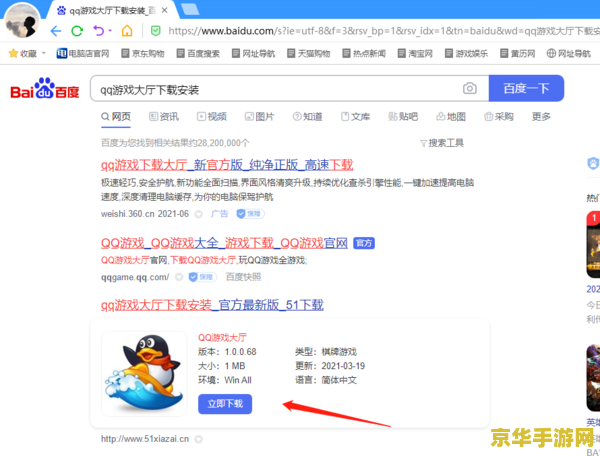This screenshot has width=600, height=456.
Task: Open the dropdown arrow beside the undo icon
Action: click(x=110, y=31)
